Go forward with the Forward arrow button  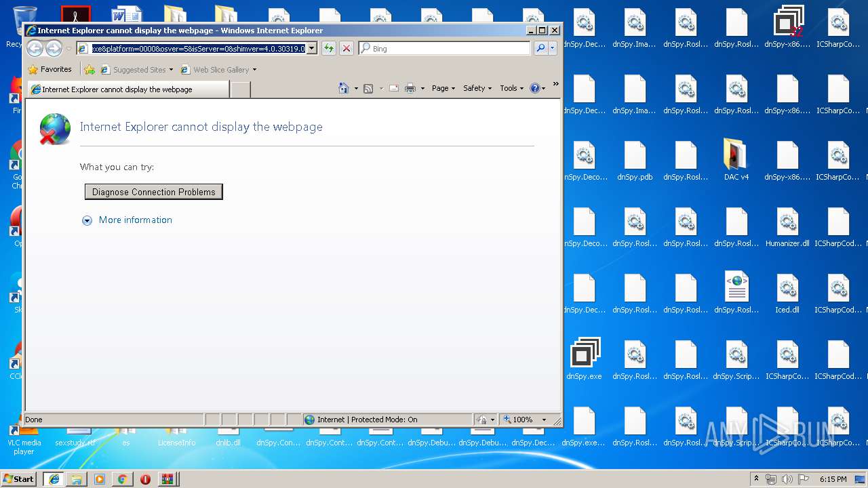tap(54, 48)
